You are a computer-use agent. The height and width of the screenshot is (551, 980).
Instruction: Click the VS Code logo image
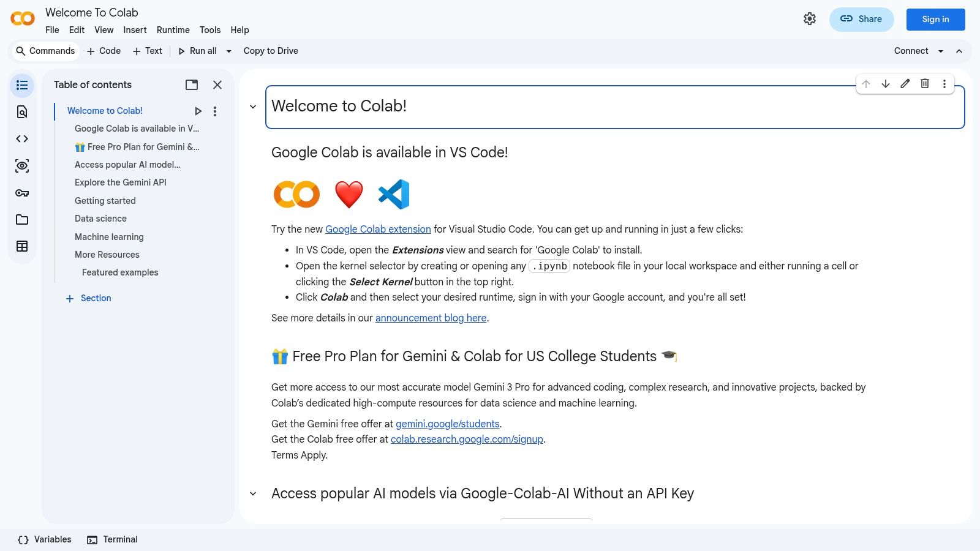point(394,195)
